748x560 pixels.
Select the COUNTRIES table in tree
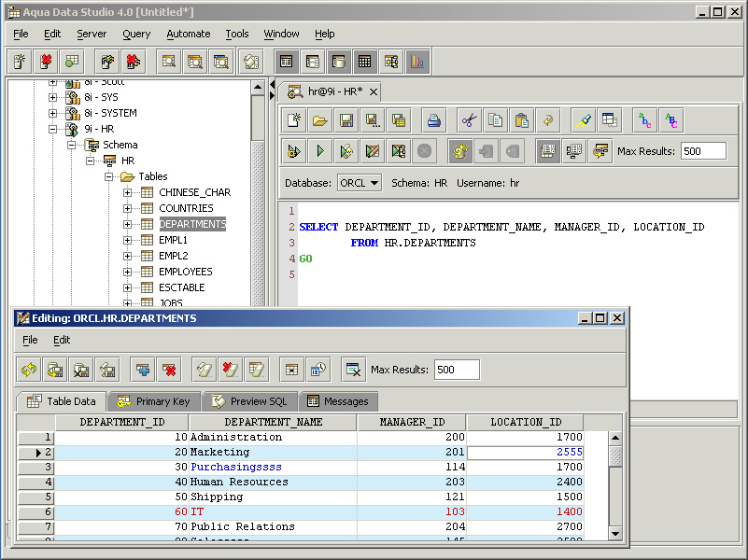pyautogui.click(x=186, y=208)
